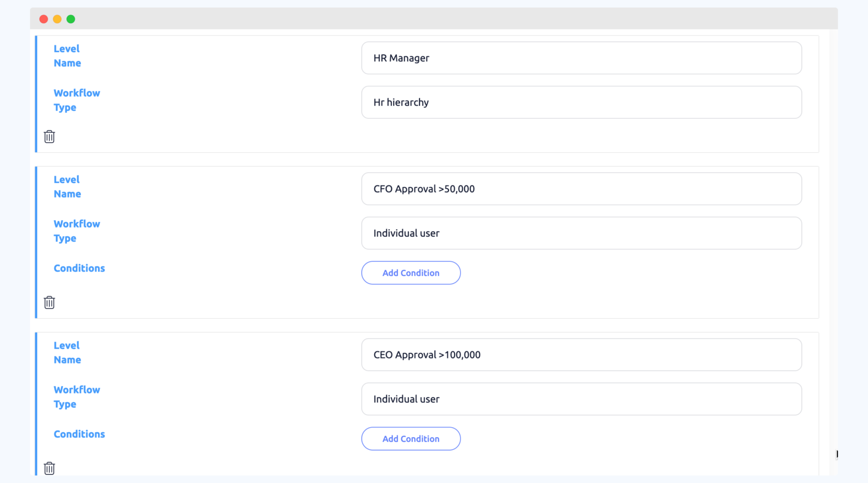Click the Conditions label in CFO section
The height and width of the screenshot is (483, 868).
point(79,268)
